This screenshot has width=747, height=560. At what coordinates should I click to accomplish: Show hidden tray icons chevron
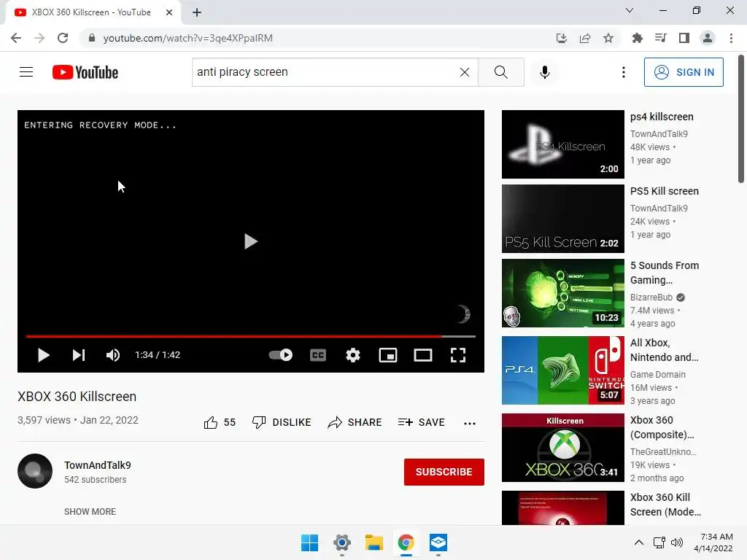tap(639, 542)
